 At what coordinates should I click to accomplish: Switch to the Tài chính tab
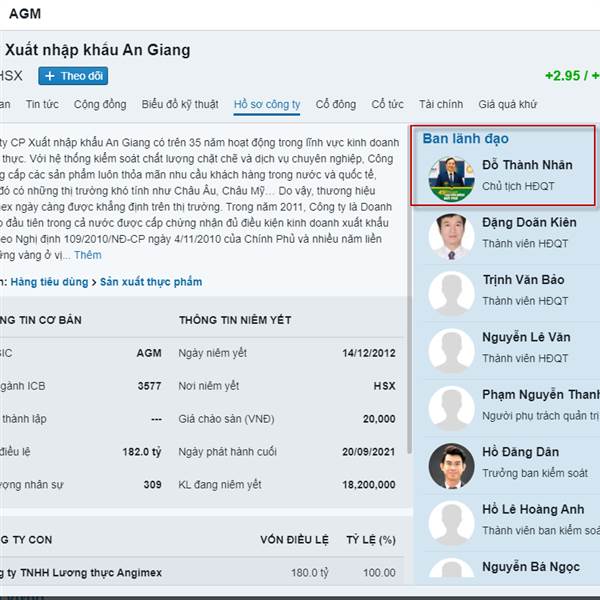click(x=441, y=104)
